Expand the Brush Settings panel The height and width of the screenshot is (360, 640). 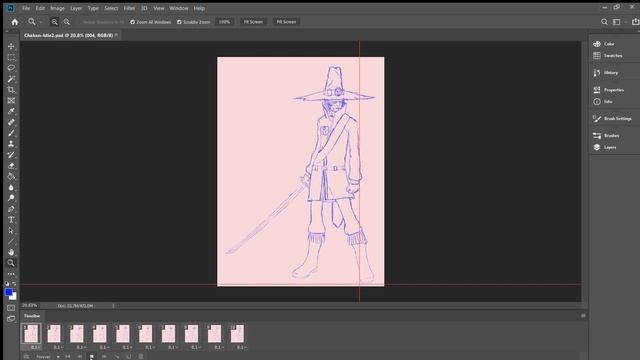coord(612,119)
